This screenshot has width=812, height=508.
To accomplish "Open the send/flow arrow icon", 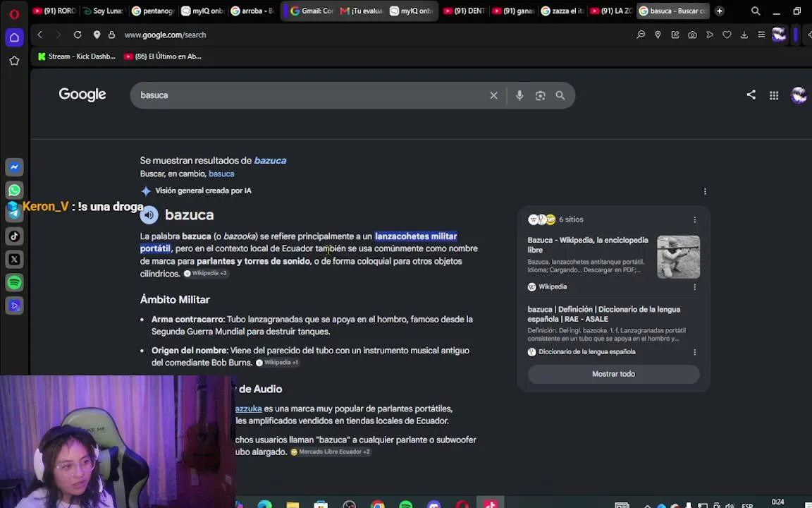I will 710,35.
